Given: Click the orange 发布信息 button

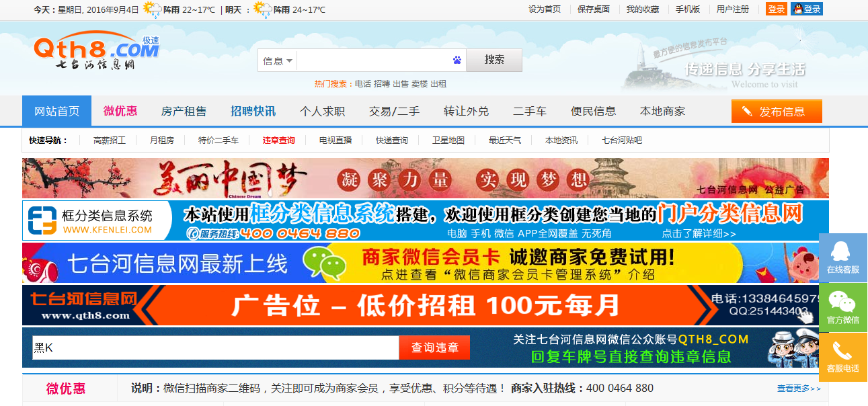Looking at the screenshot, I should [x=777, y=112].
